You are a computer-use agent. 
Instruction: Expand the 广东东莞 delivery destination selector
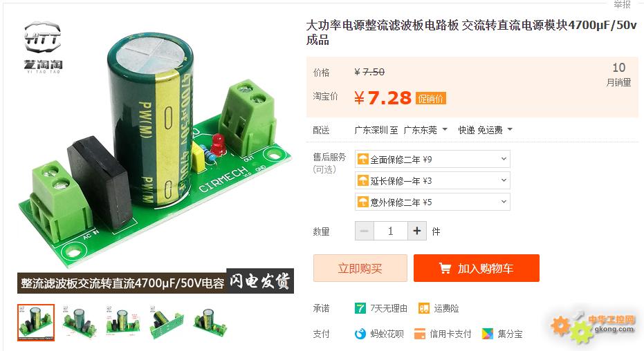[425, 130]
